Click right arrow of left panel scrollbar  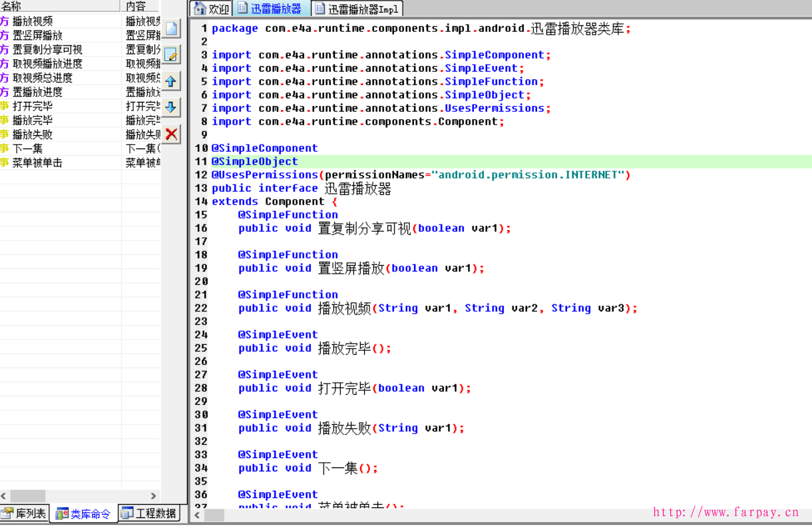(154, 496)
